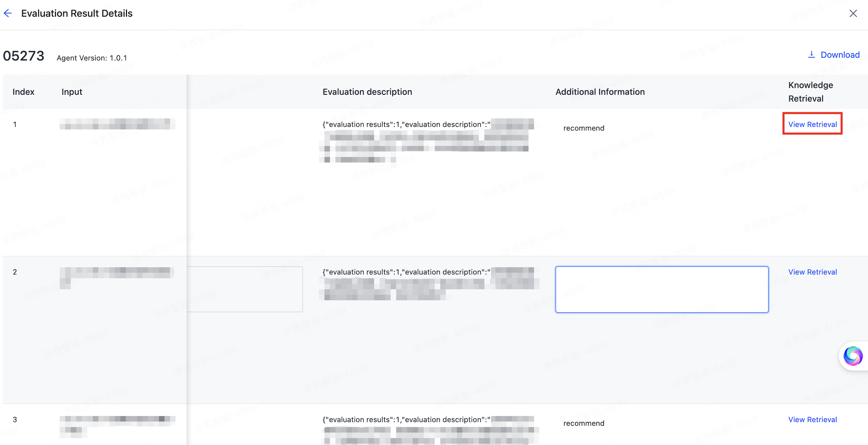
Task: Click 'recommend' in row 1
Action: point(584,128)
